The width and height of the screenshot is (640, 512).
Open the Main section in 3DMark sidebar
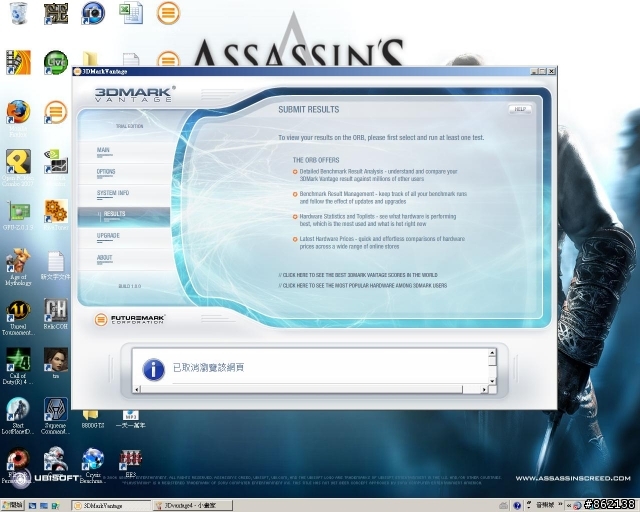103,150
